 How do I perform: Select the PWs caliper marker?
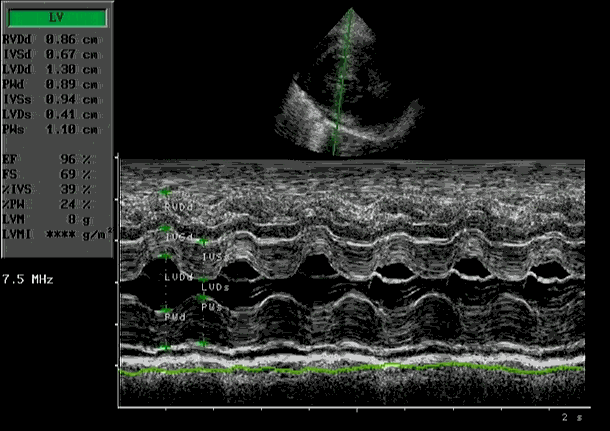(x=202, y=298)
